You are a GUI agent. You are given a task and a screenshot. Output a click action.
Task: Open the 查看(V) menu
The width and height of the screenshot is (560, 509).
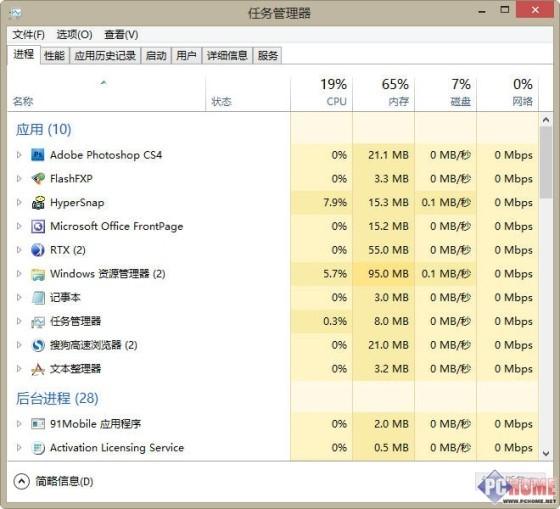pyautogui.click(x=121, y=35)
